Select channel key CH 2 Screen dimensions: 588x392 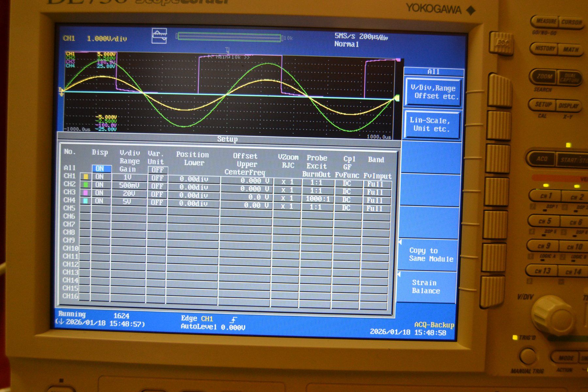point(576,197)
